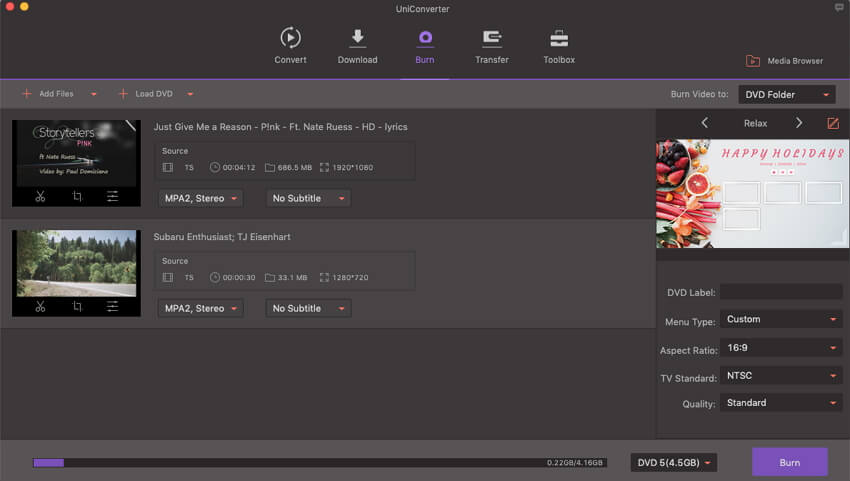Screen dimensions: 850x481
Task: Change the TV Standard NTSC dropdown
Action: click(x=780, y=376)
